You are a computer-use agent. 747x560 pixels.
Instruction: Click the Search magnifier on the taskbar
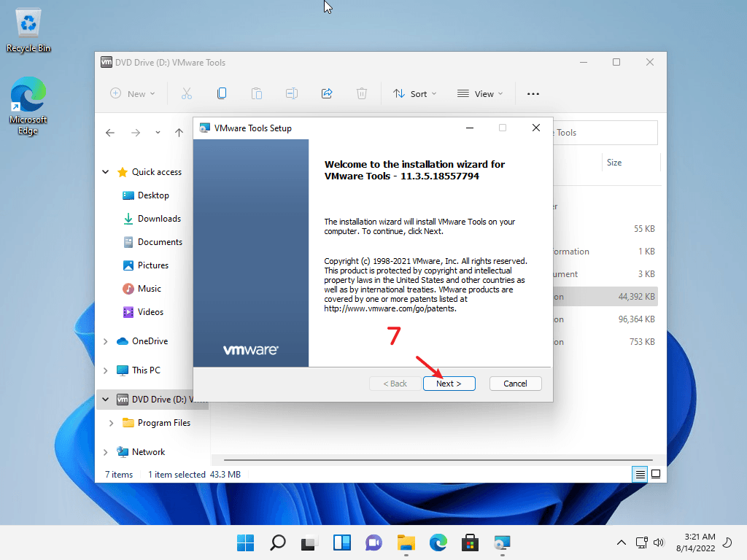pyautogui.click(x=278, y=542)
